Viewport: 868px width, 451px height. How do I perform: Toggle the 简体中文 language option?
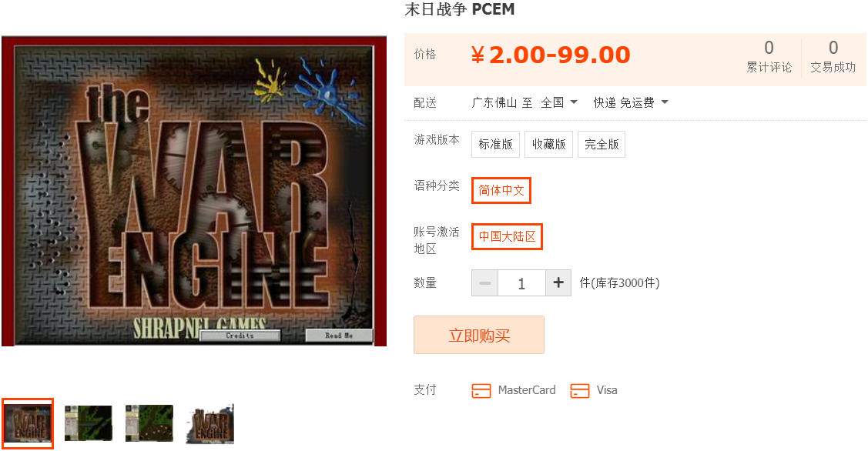click(x=501, y=190)
